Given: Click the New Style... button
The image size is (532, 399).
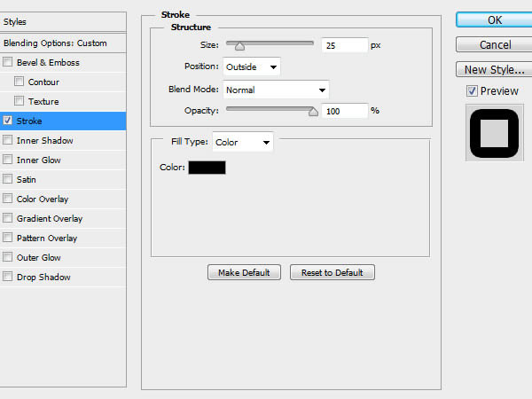Looking at the screenshot, I should tap(495, 69).
